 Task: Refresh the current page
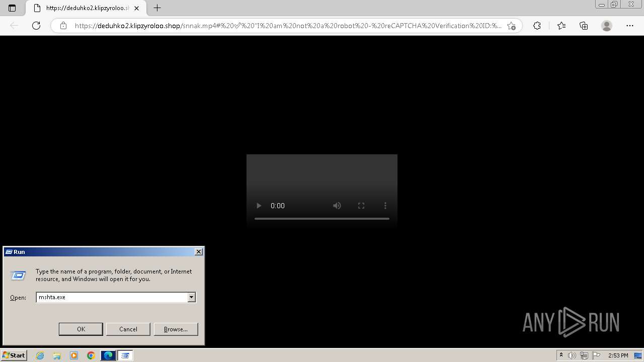point(36,26)
